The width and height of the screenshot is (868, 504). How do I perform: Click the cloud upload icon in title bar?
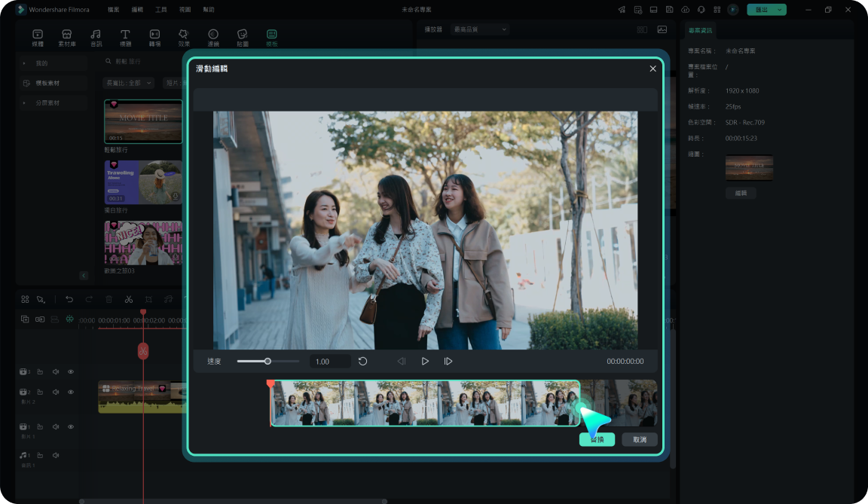coord(686,9)
